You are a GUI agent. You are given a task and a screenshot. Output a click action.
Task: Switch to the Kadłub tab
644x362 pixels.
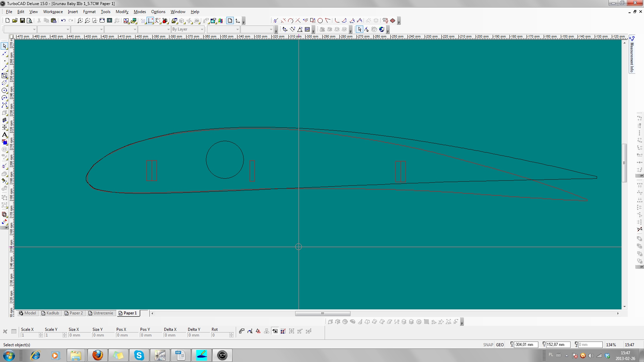tap(50, 313)
